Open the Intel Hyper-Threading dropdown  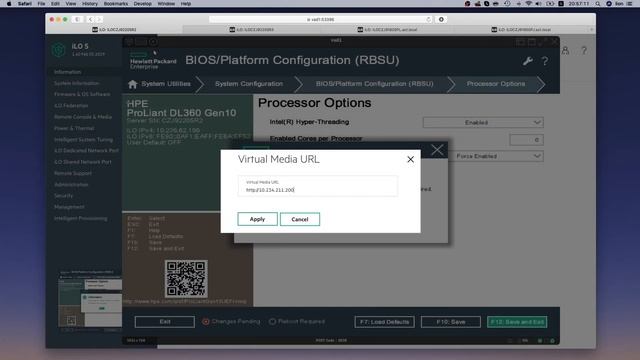[483, 122]
